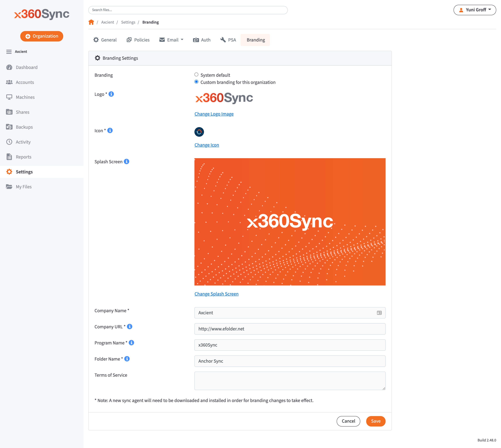501x448 pixels.
Task: Click the Backups icon in the sidebar
Action: pos(9,127)
